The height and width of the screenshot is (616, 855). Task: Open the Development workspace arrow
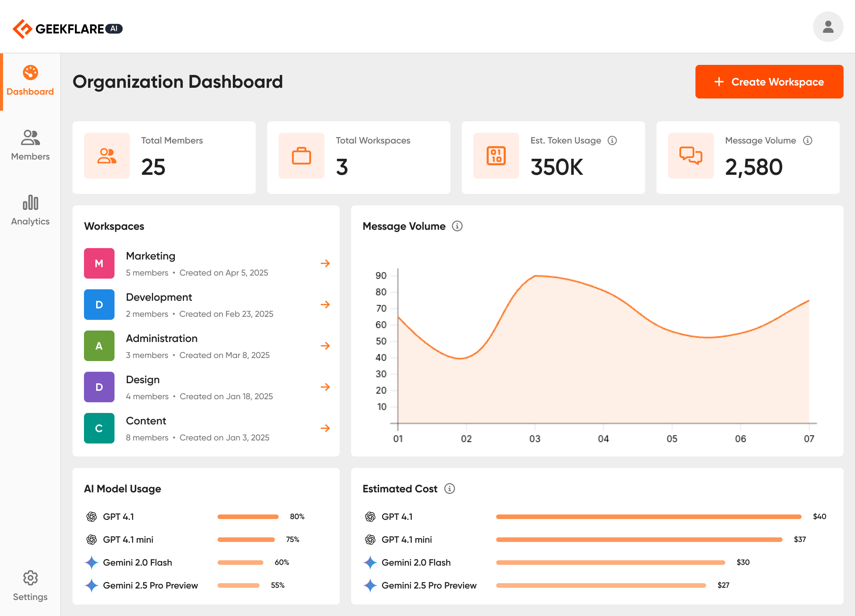click(x=326, y=305)
